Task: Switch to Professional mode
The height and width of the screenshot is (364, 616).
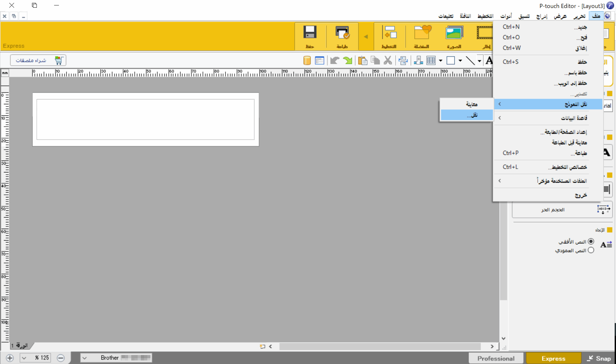Action: tap(496, 358)
